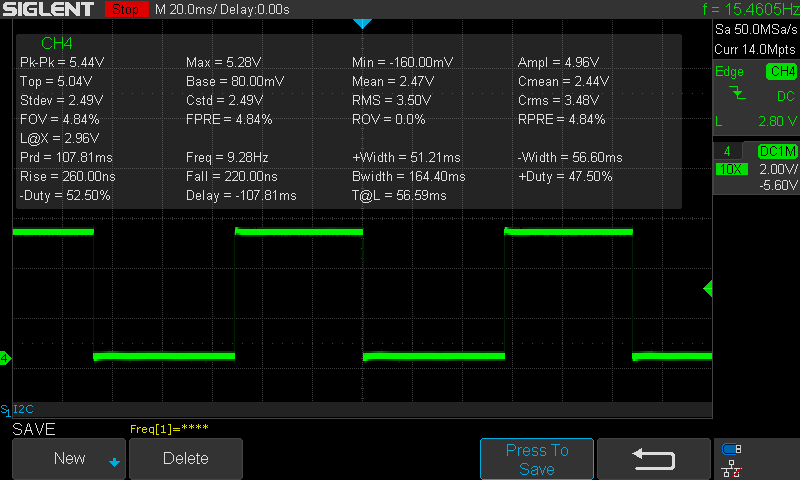This screenshot has width=800, height=480.
Task: Click the -5.60V offset value
Action: click(778, 185)
